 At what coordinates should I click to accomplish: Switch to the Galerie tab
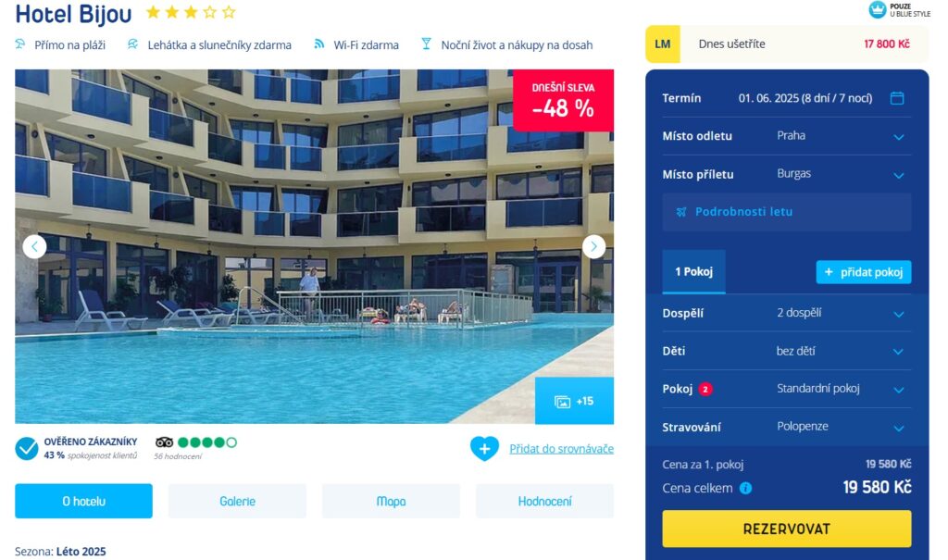click(x=237, y=501)
